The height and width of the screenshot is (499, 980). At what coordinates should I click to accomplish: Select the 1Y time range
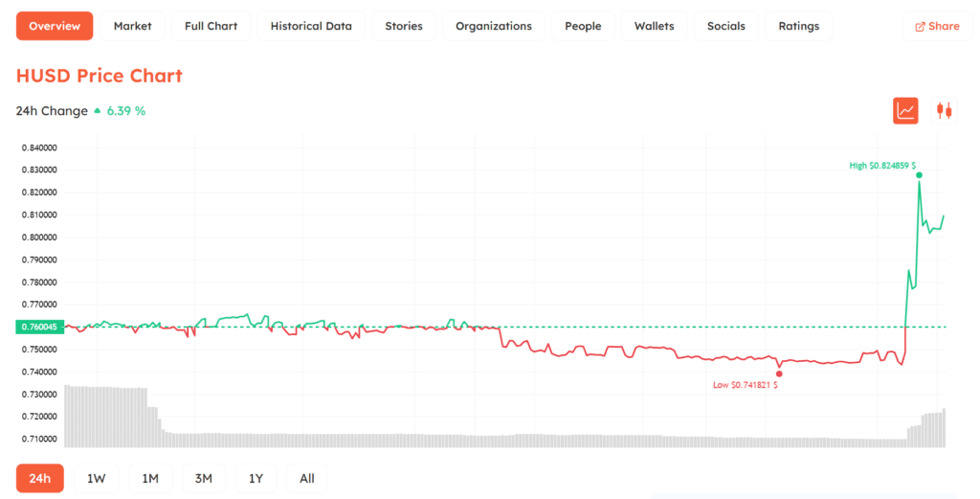(256, 478)
